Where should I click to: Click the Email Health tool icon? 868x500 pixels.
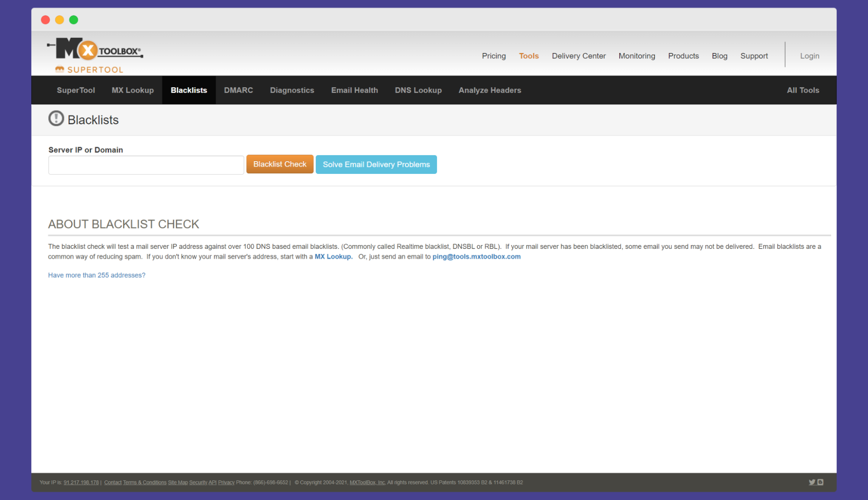[354, 90]
